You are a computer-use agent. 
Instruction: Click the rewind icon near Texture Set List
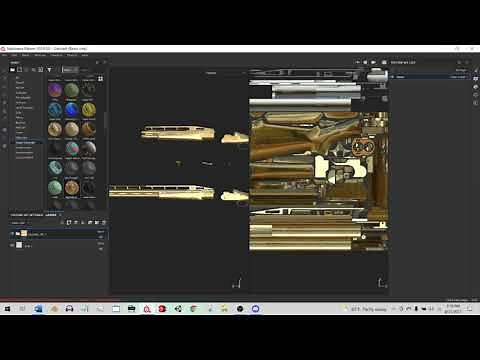coord(357,62)
